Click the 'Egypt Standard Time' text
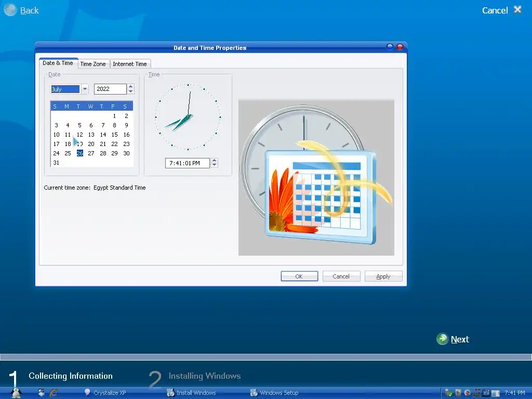Viewport: 532px width, 399px height. point(119,187)
